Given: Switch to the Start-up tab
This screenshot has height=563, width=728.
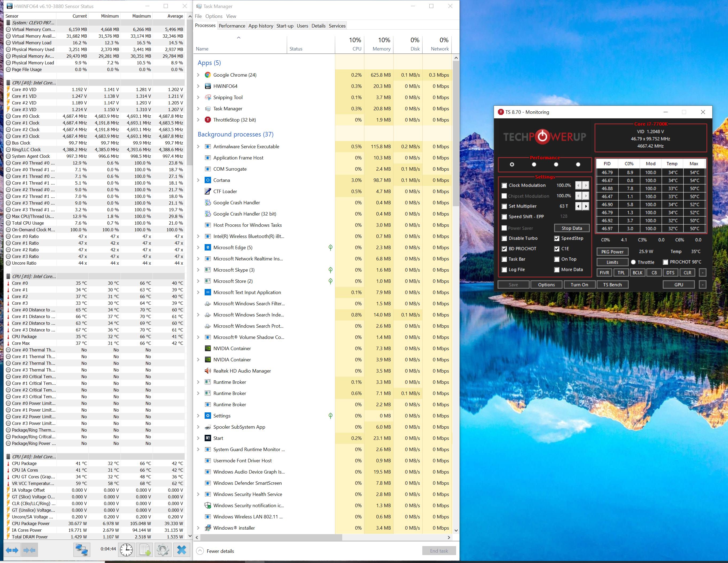Looking at the screenshot, I should point(285,26).
